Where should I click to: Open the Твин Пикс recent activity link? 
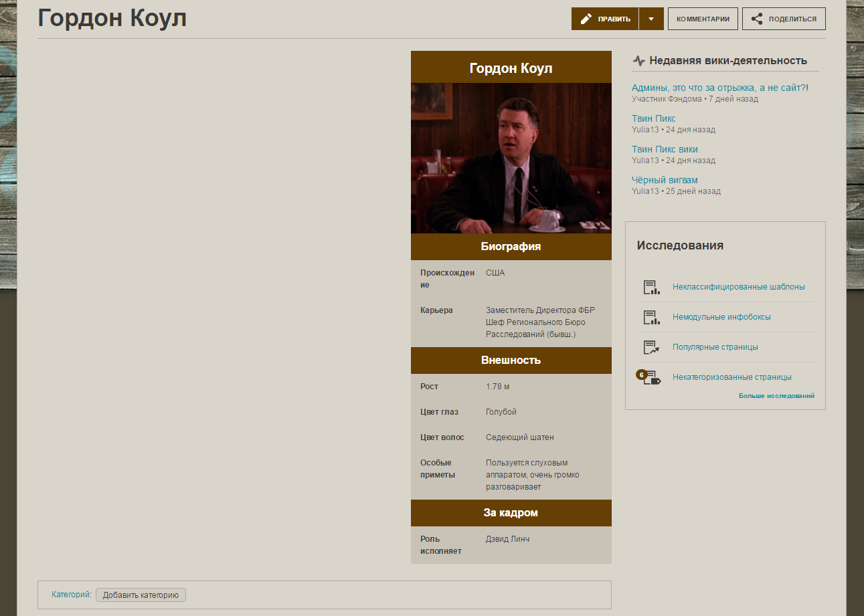[654, 118]
